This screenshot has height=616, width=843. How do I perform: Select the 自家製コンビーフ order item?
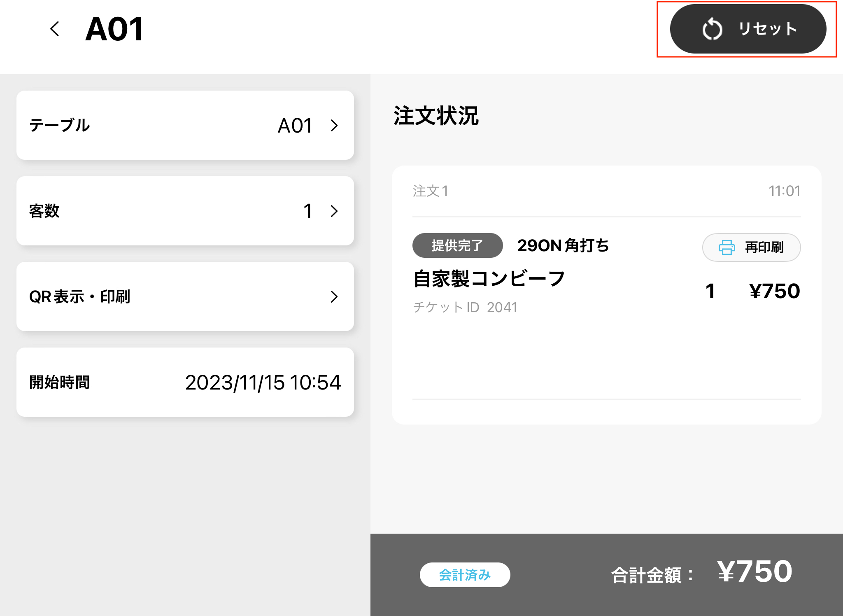click(x=489, y=279)
